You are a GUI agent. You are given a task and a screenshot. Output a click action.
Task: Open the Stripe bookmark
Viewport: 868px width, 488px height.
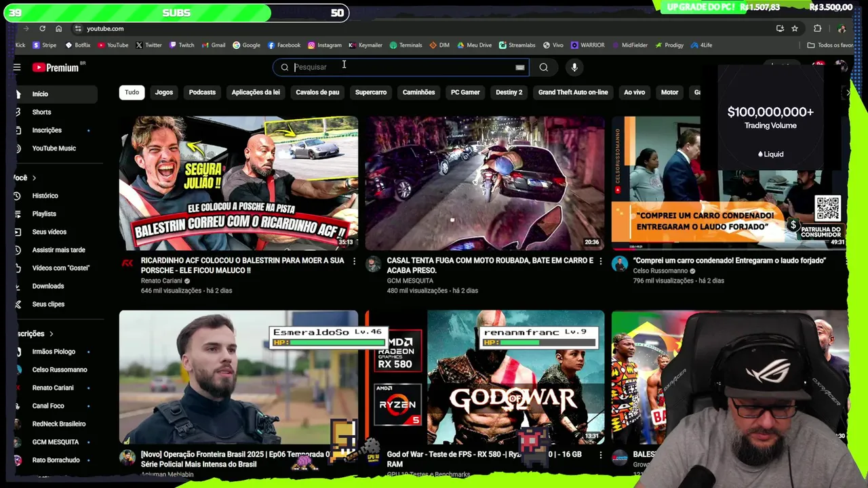45,45
